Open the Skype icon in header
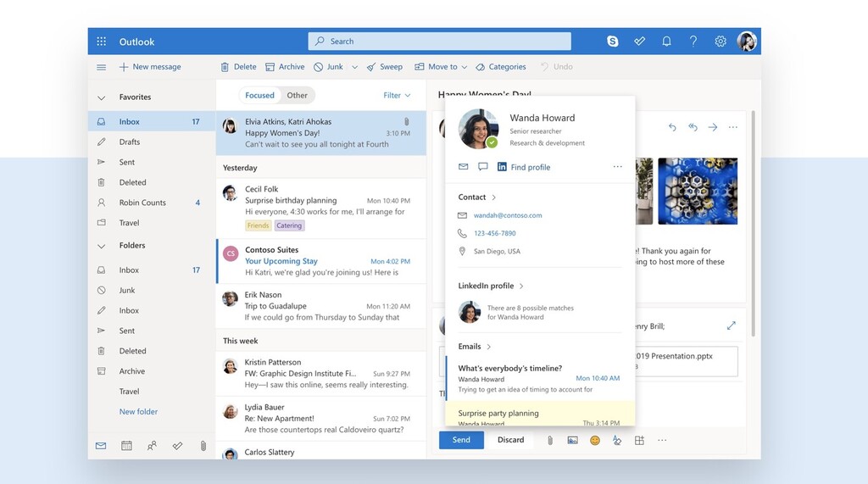 point(613,42)
